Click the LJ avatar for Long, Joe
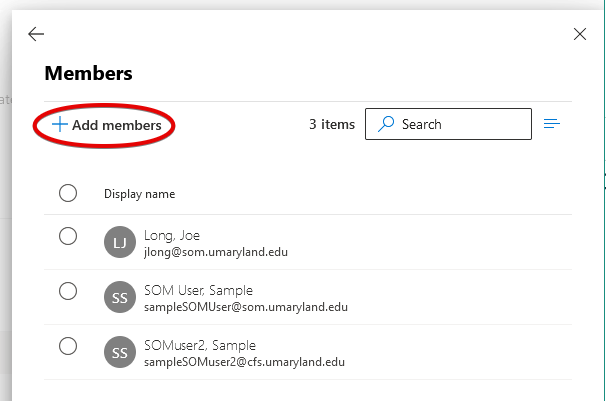 click(x=118, y=241)
